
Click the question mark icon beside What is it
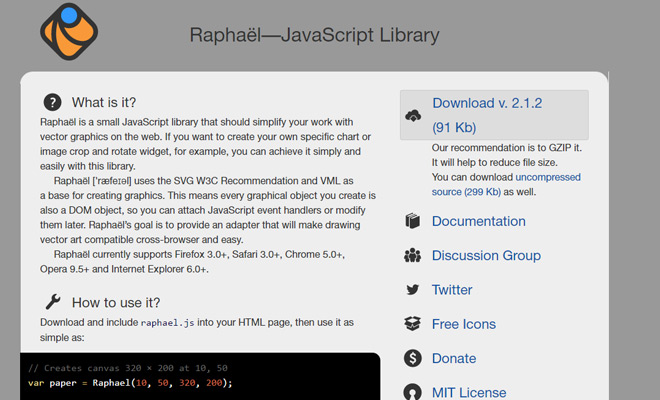point(52,102)
